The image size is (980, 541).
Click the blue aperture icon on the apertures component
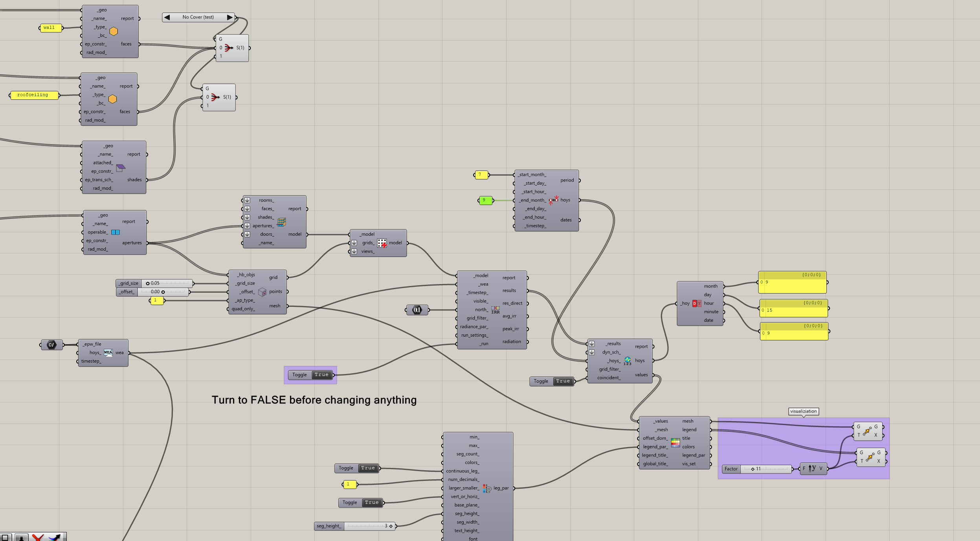click(116, 232)
